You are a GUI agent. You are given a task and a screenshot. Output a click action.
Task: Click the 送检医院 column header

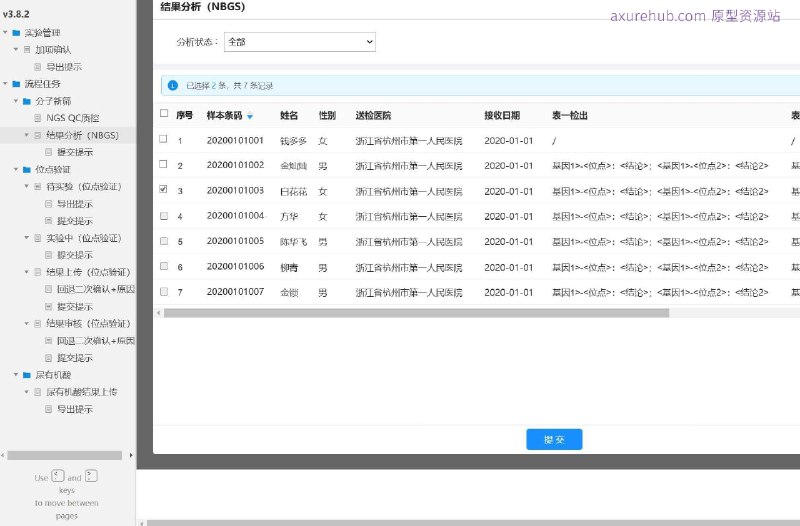coord(373,115)
